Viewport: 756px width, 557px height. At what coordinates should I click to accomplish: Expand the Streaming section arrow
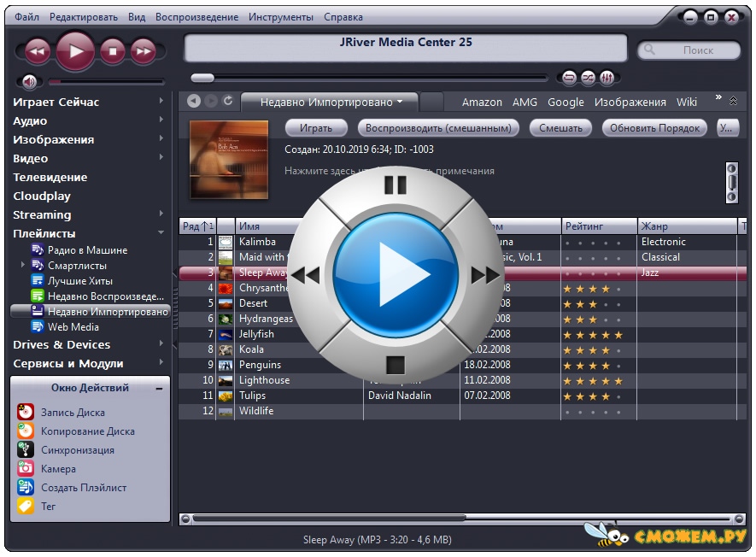pos(161,214)
